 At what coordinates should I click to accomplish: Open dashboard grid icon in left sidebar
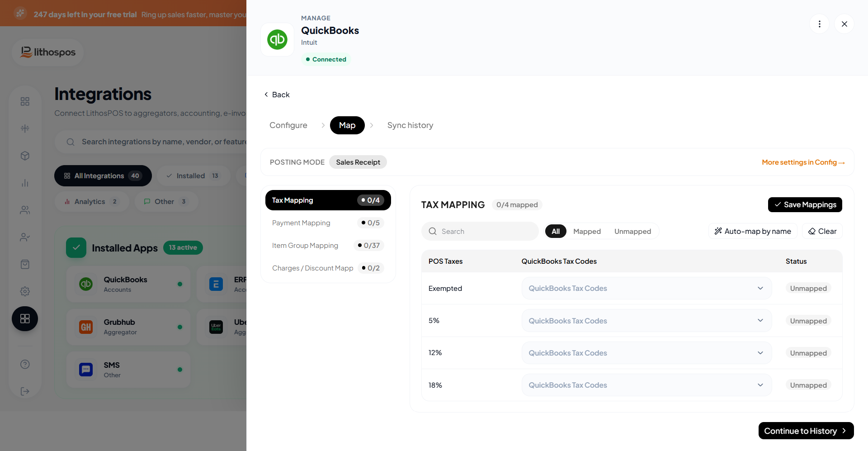click(x=25, y=101)
